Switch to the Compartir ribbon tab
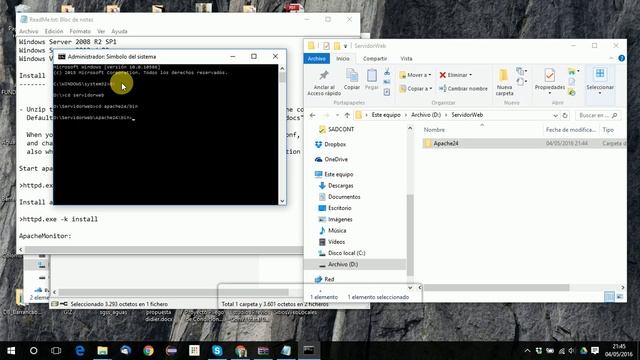This screenshot has width=640, height=360. click(x=375, y=59)
